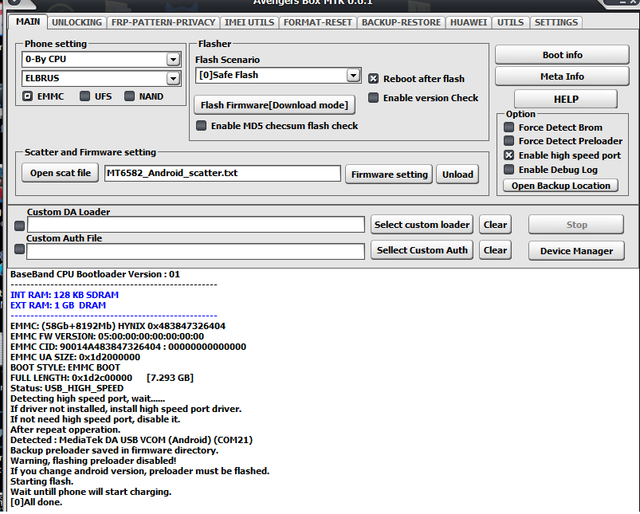
Task: Open the HUAWEI tab
Action: (x=469, y=22)
